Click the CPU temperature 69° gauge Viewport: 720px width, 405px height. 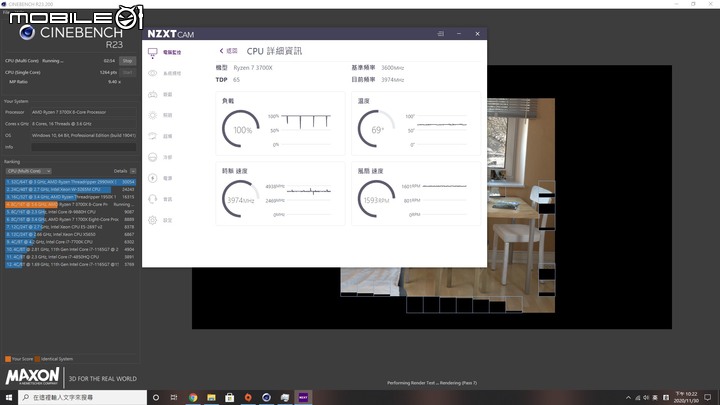[x=377, y=129]
